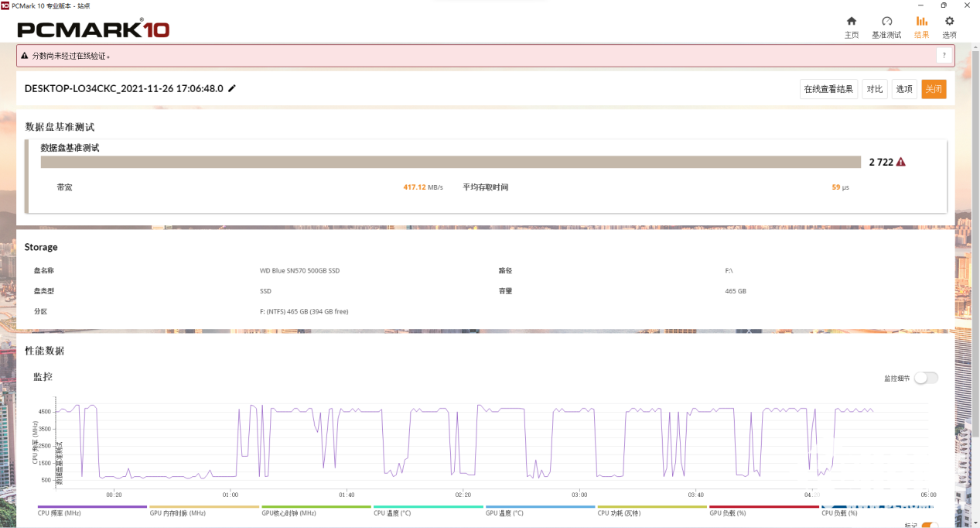Toggle the 监控细节 switch
The height and width of the screenshot is (528, 980).
pos(926,378)
